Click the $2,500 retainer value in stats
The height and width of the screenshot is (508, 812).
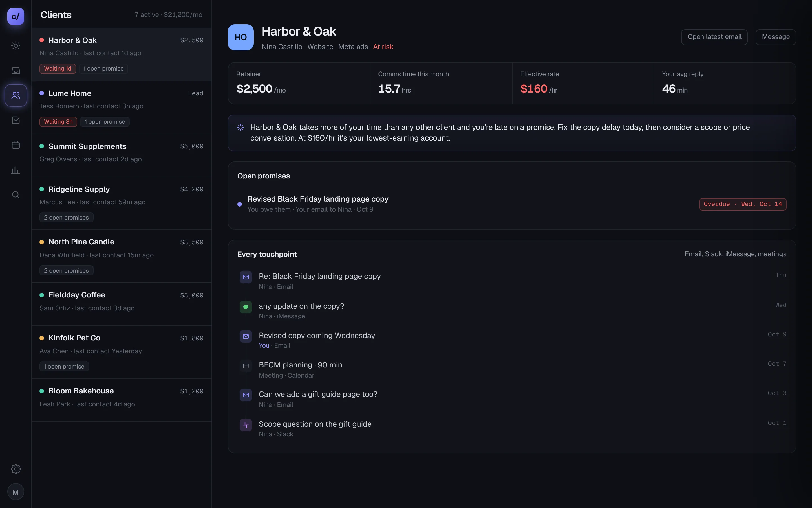[x=261, y=89]
